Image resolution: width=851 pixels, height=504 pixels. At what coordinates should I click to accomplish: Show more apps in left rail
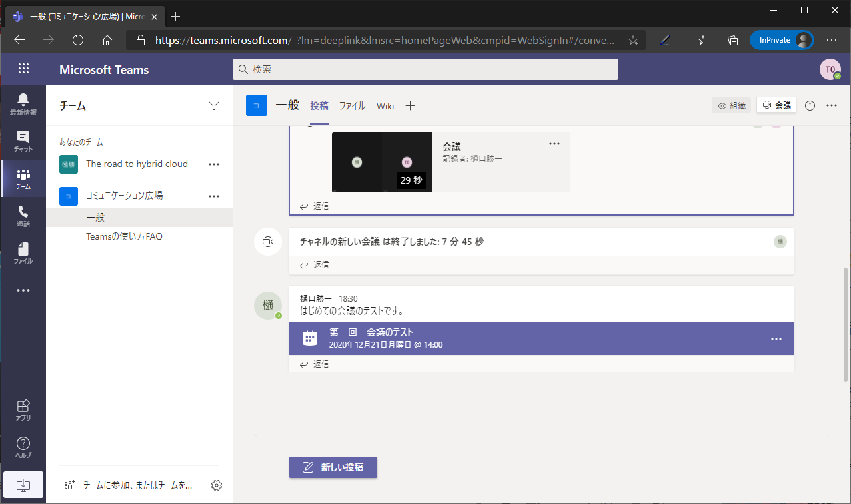(23, 290)
